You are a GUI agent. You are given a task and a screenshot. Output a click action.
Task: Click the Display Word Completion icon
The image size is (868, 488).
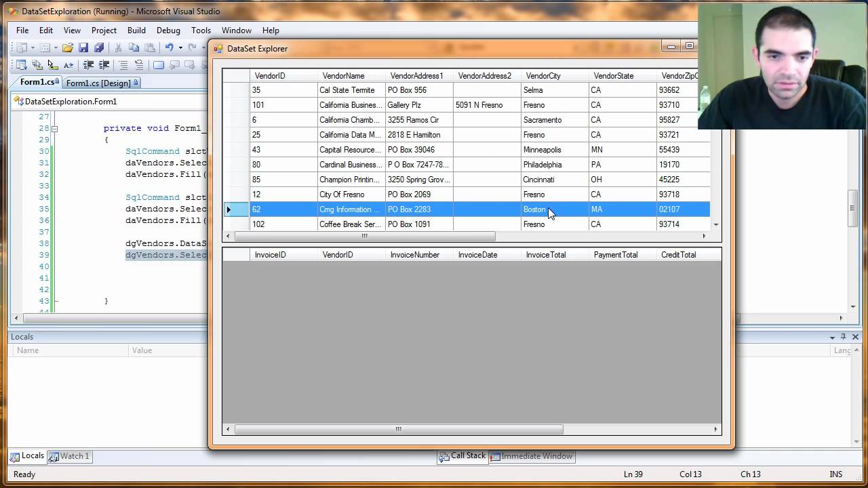pyautogui.click(x=68, y=65)
